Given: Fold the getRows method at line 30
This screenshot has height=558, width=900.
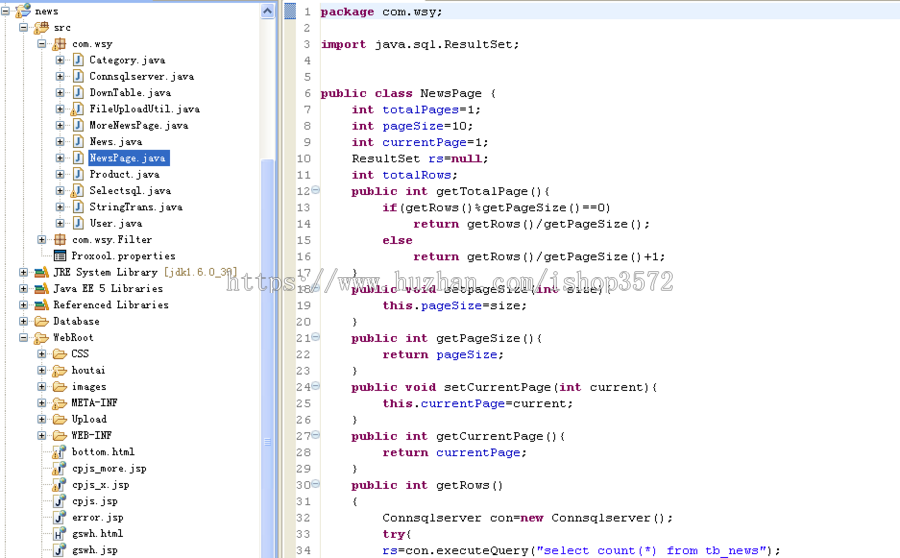Looking at the screenshot, I should click(316, 484).
